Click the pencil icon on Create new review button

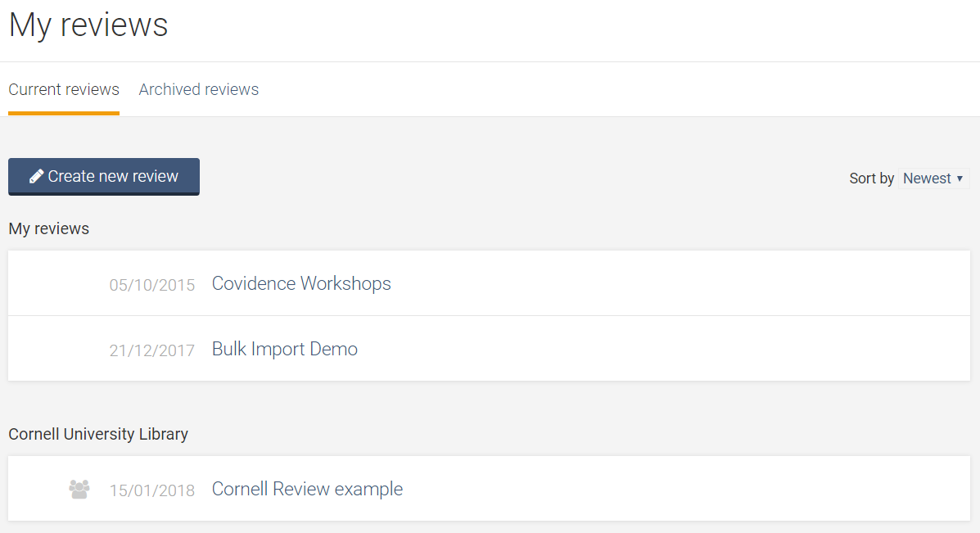pyautogui.click(x=35, y=176)
